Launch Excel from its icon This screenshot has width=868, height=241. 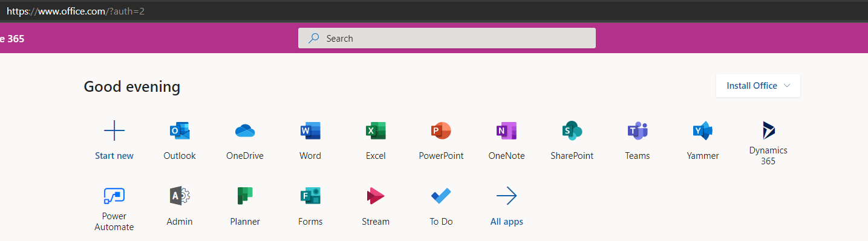[376, 130]
